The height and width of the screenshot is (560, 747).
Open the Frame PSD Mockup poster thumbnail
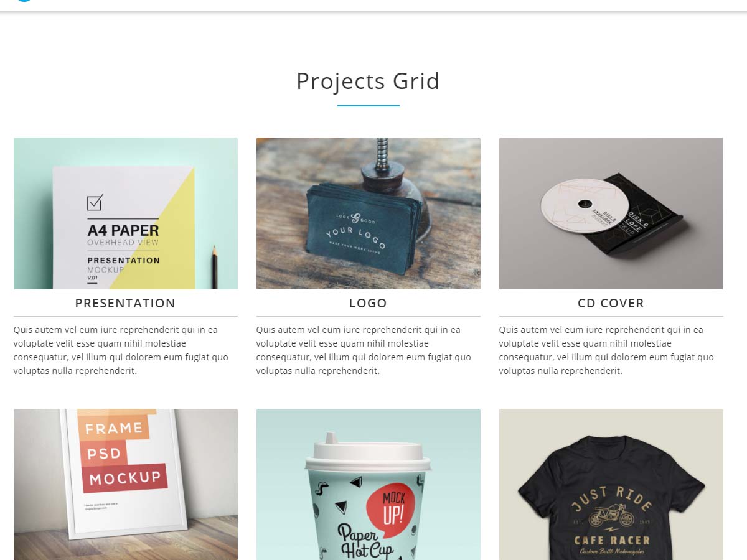click(126, 484)
